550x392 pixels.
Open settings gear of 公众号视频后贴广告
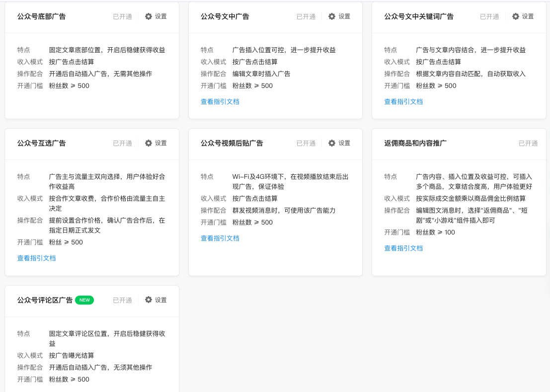(332, 143)
